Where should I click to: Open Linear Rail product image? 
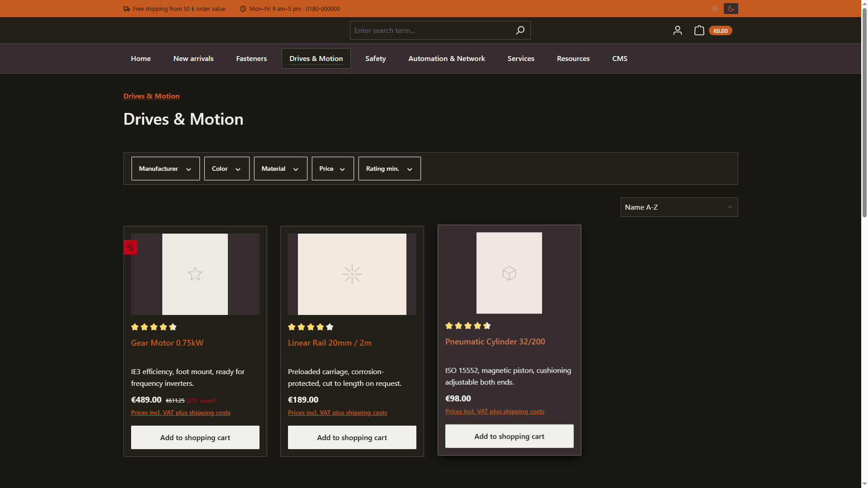pyautogui.click(x=352, y=274)
